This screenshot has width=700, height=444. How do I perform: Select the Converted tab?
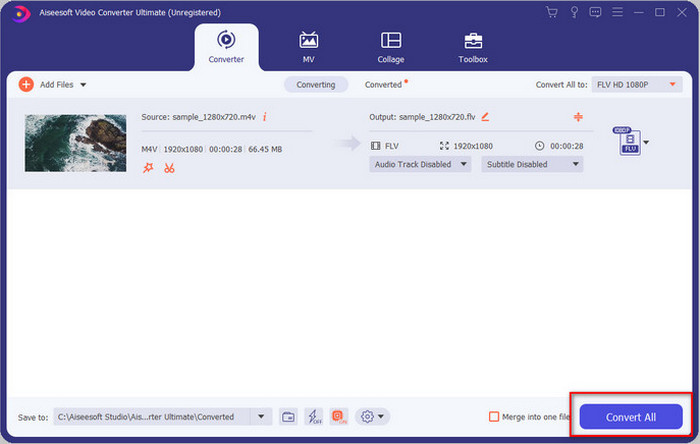(383, 84)
